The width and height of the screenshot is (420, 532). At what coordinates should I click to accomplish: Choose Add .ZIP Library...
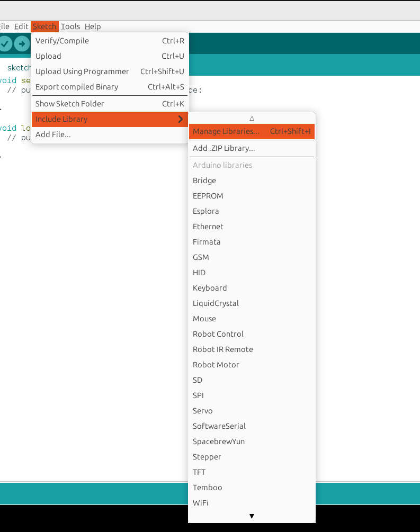click(x=252, y=148)
